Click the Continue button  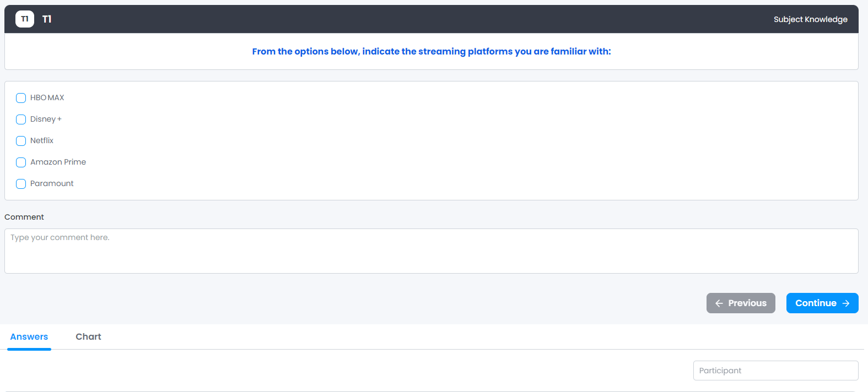(822, 303)
